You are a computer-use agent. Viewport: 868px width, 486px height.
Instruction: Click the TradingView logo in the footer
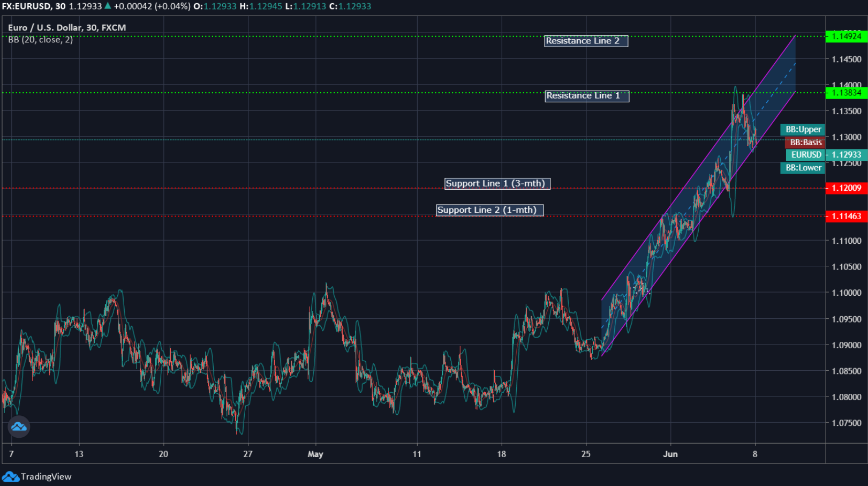[10, 476]
